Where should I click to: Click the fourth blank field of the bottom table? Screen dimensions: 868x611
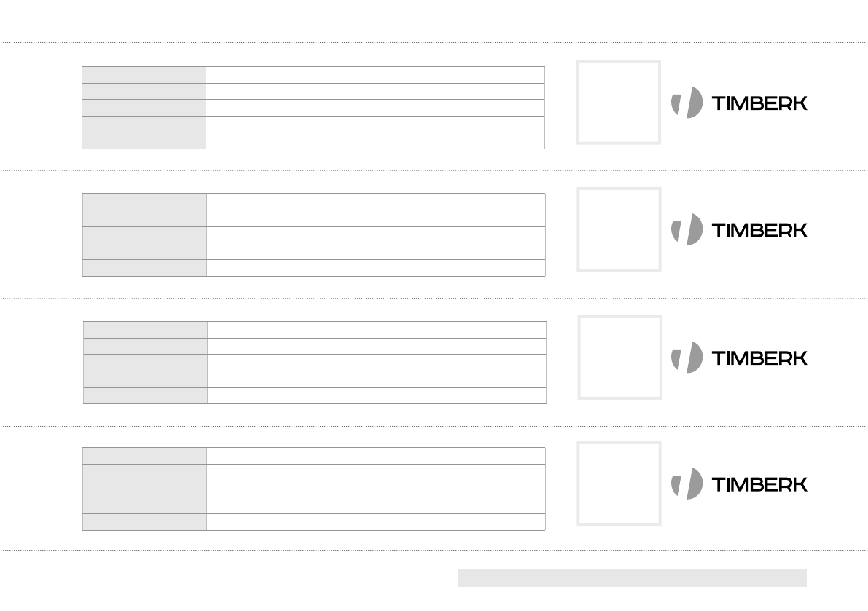375,505
